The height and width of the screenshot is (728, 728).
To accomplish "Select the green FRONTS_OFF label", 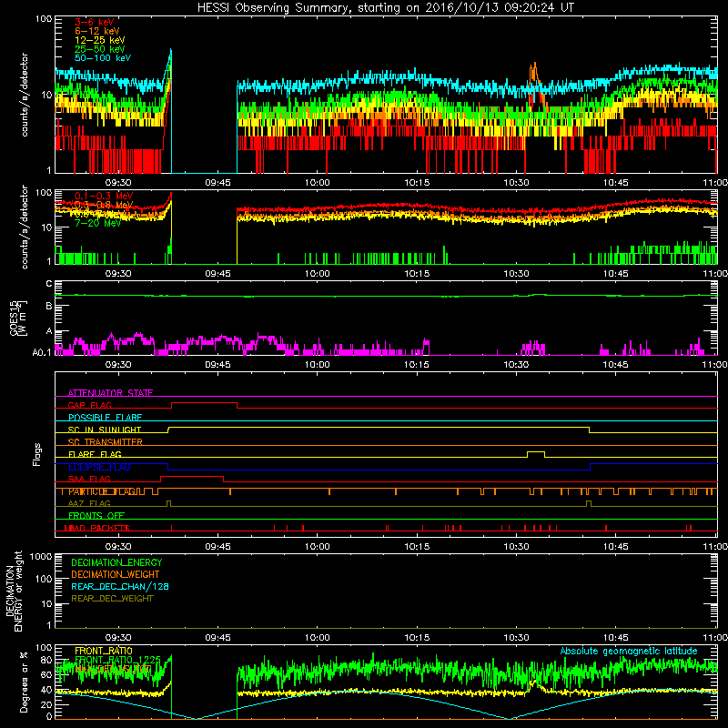I will pos(96,516).
